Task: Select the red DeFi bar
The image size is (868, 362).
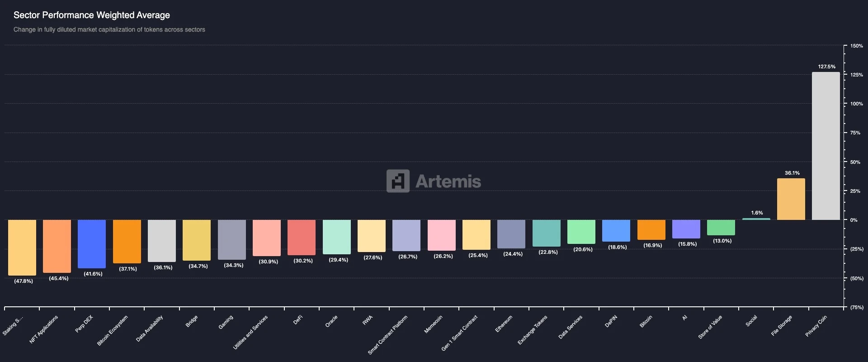Action: click(302, 238)
